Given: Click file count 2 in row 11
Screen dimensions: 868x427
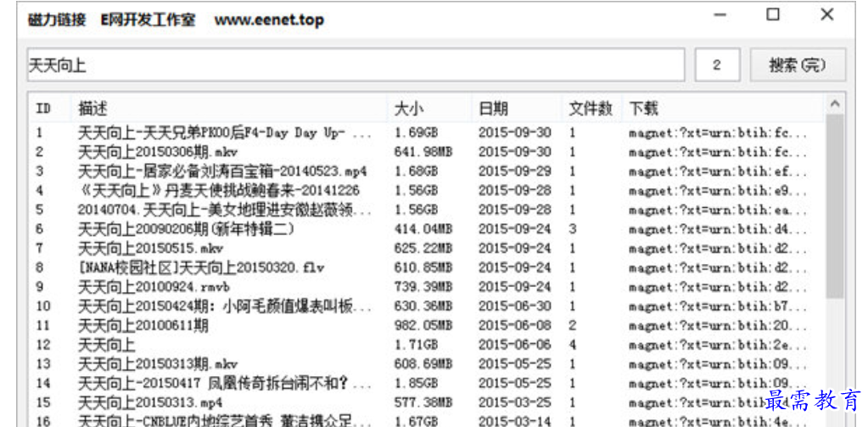Looking at the screenshot, I should pyautogui.click(x=573, y=326).
